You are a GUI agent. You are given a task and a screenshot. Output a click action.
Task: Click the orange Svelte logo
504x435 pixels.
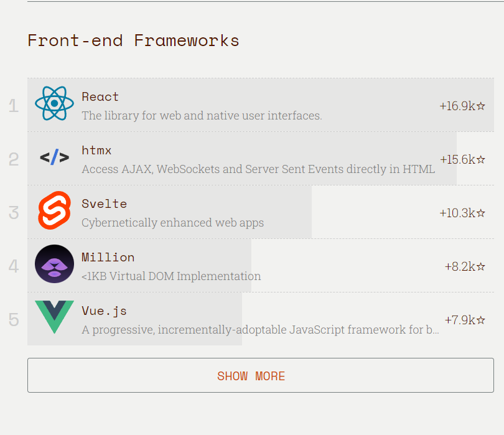pos(54,210)
